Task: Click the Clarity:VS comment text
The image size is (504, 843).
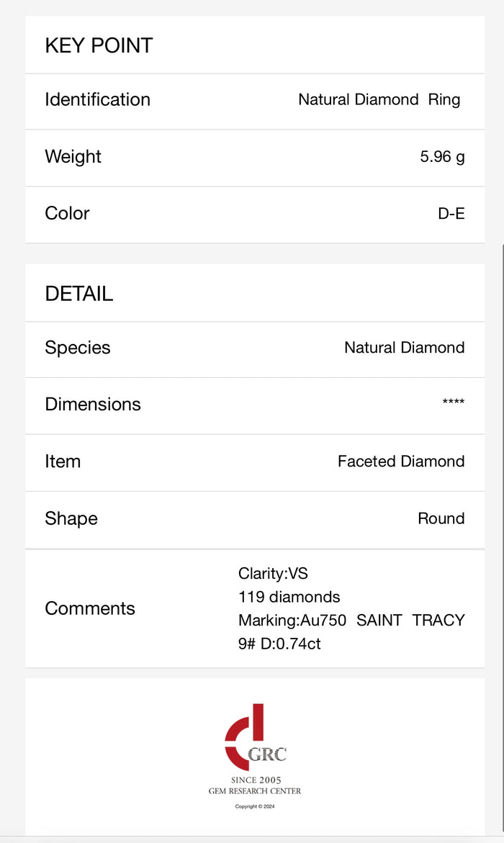Action: [273, 574]
